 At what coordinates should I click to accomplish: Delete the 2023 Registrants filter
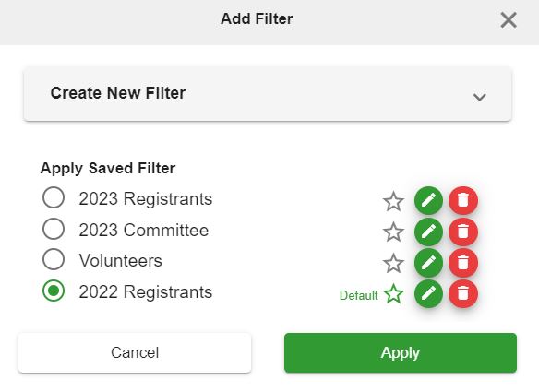click(463, 201)
